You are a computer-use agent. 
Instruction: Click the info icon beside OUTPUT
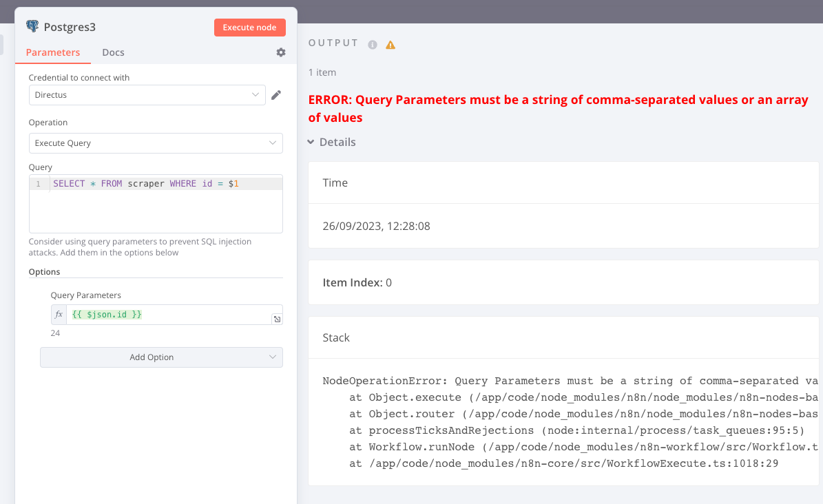(373, 45)
